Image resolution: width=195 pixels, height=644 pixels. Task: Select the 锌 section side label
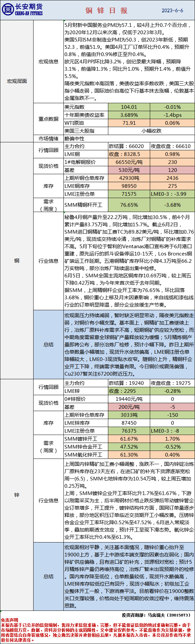click(x=17, y=495)
